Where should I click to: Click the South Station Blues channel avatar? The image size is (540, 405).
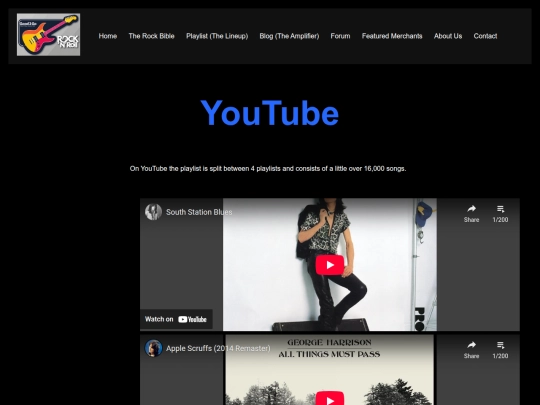(153, 212)
